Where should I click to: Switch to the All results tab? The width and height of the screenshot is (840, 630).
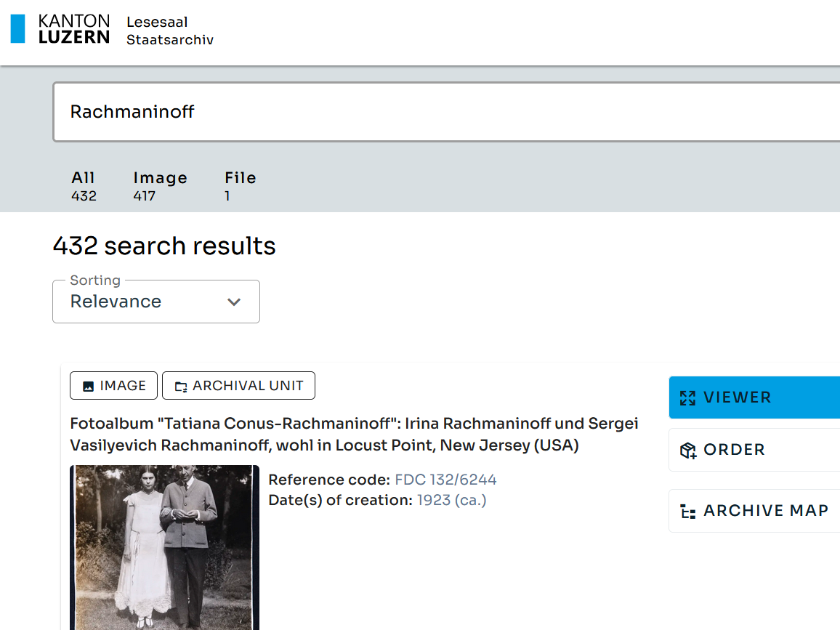tap(84, 186)
